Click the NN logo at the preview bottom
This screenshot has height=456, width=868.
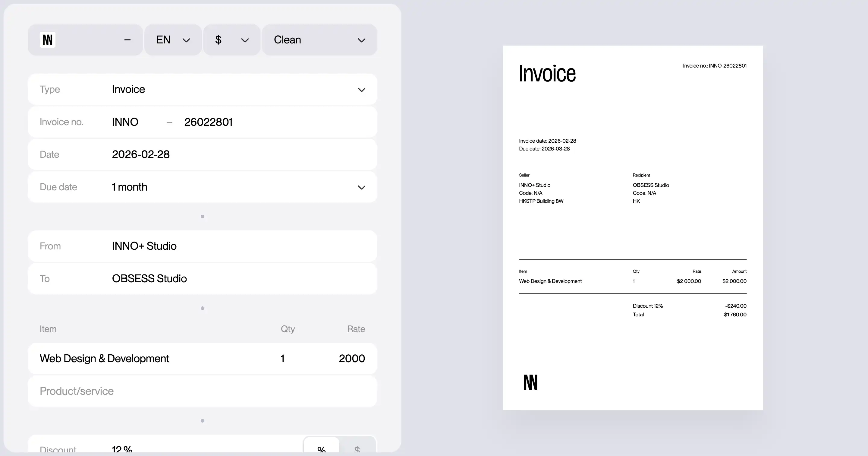(530, 382)
